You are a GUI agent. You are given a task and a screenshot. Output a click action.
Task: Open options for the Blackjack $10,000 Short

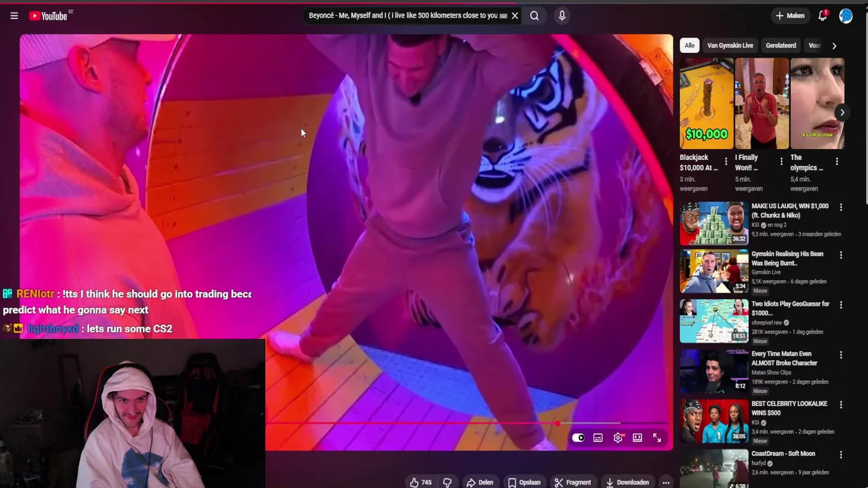tap(726, 162)
